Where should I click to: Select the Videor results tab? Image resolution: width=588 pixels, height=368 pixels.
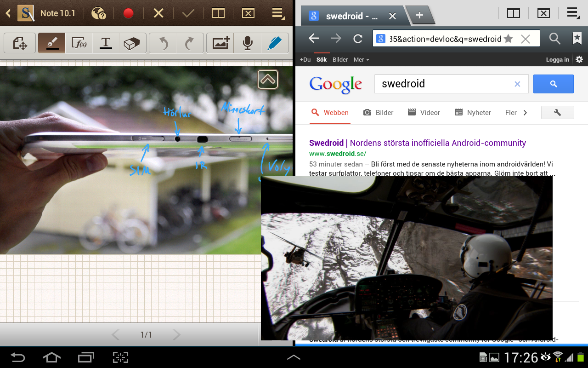[x=424, y=113]
